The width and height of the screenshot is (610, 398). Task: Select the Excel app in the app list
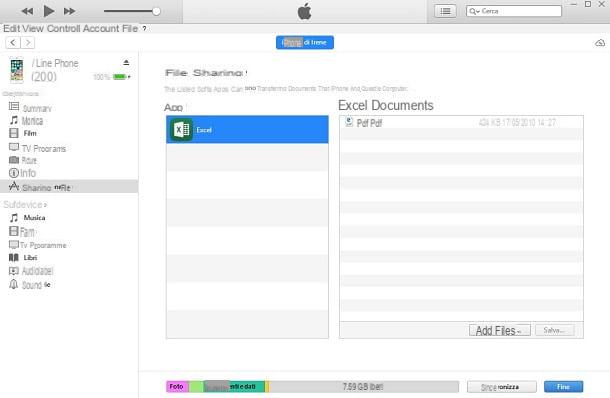coord(247,130)
